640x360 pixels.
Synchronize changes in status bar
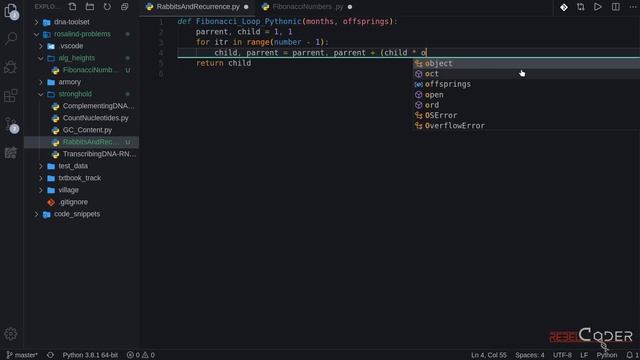(50, 355)
